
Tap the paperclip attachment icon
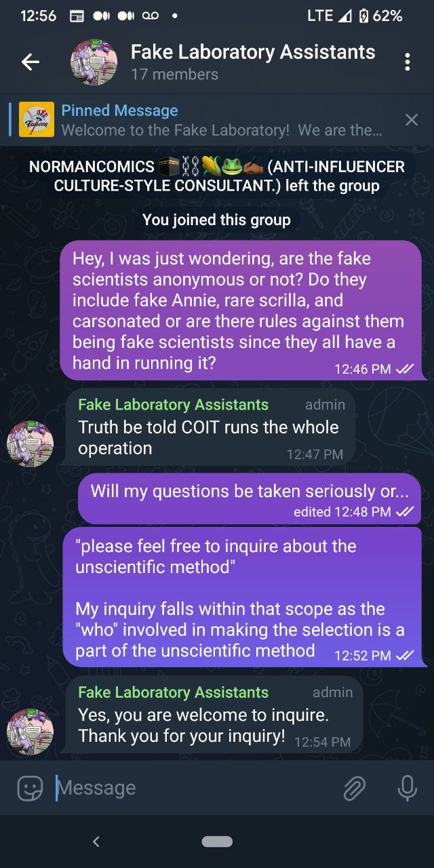click(x=354, y=788)
